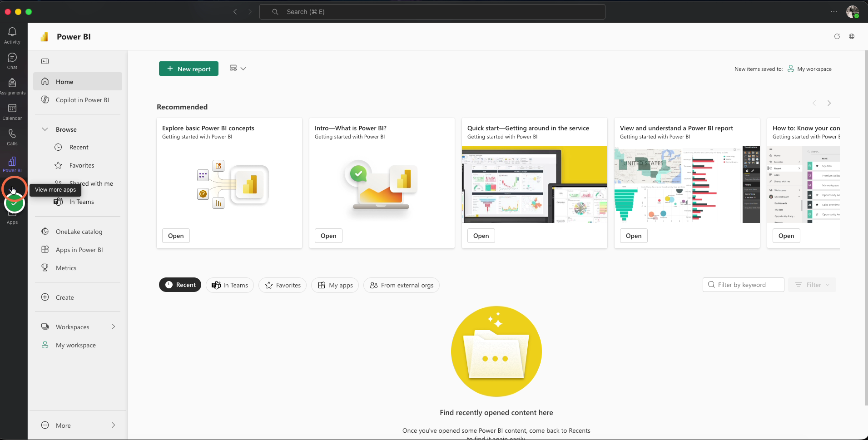The height and width of the screenshot is (440, 868).
Task: Open the layout view dropdown
Action: [238, 68]
